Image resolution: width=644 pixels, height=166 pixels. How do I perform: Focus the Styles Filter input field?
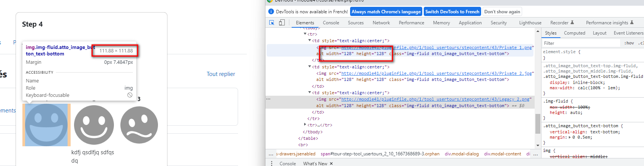click(x=581, y=43)
